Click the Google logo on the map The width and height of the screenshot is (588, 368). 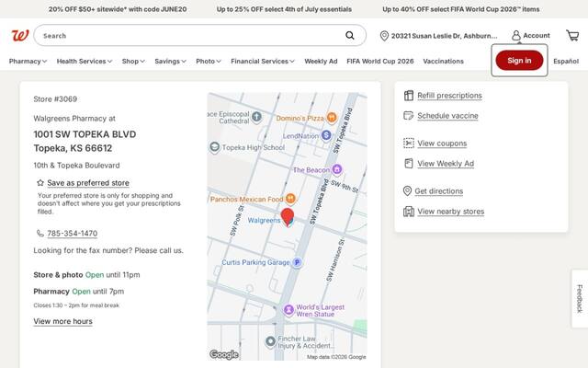tap(224, 354)
